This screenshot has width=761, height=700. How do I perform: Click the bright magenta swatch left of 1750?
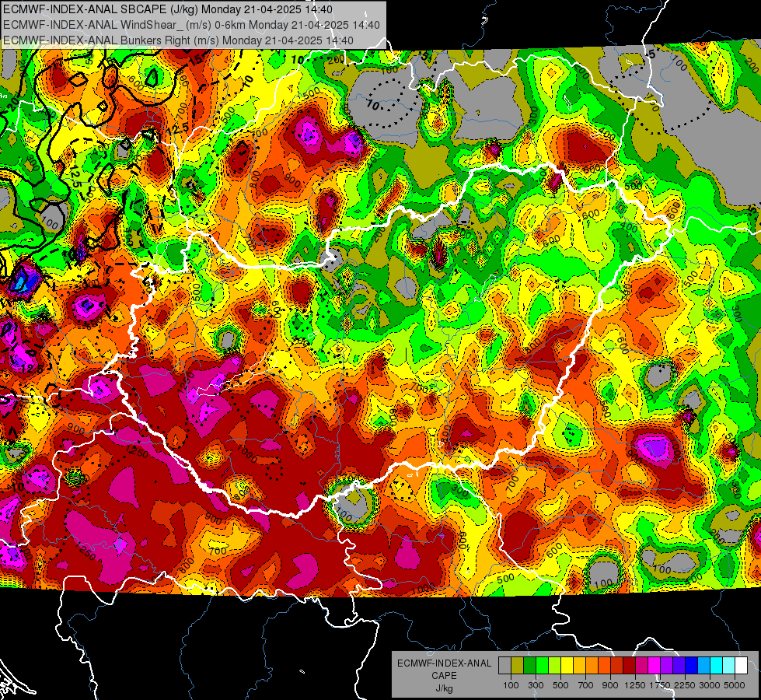click(655, 665)
